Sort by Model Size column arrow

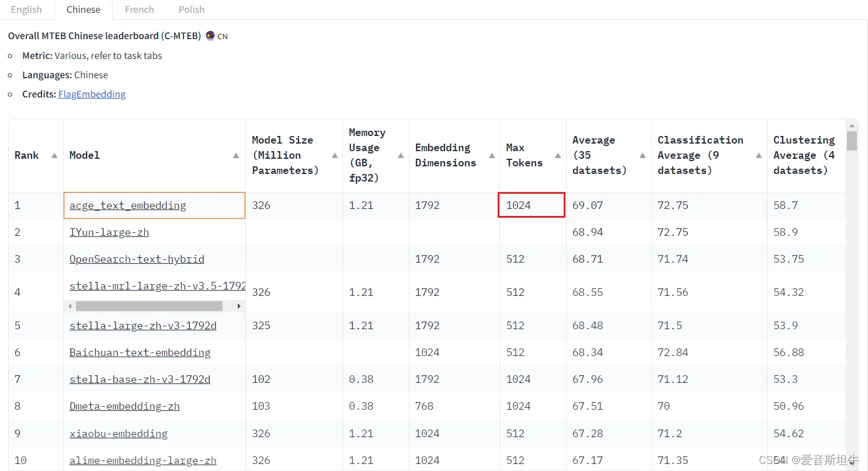335,155
